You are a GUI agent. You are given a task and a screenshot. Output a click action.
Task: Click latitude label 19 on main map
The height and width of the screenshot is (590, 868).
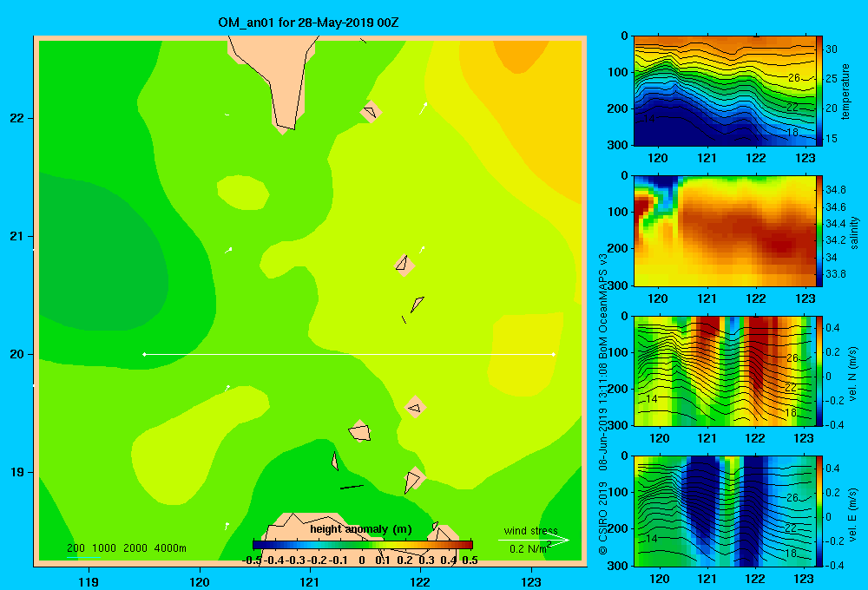(17, 472)
